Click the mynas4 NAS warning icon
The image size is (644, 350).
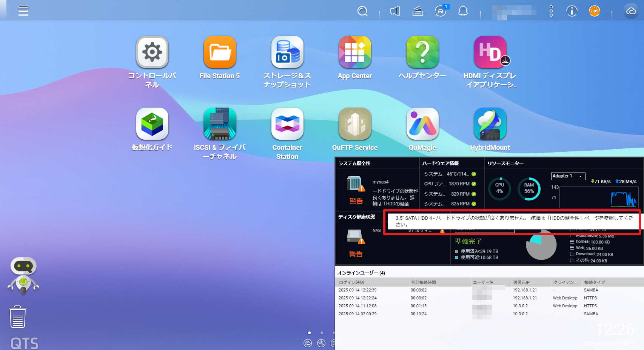[x=356, y=184]
